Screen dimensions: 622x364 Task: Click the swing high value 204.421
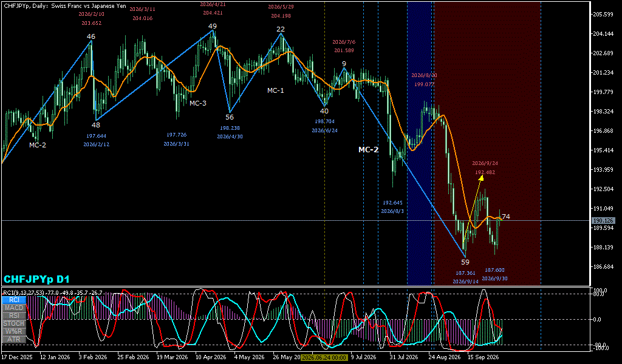click(x=213, y=13)
